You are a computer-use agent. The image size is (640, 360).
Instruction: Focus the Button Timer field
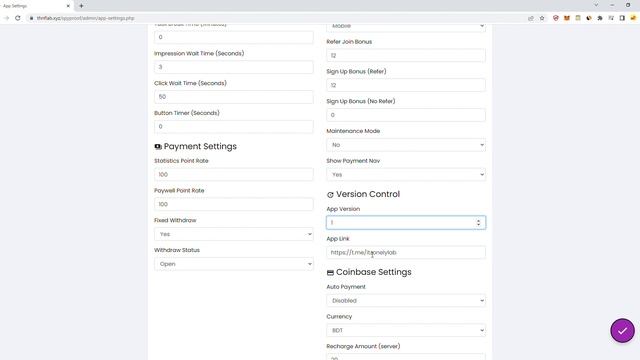(x=234, y=127)
